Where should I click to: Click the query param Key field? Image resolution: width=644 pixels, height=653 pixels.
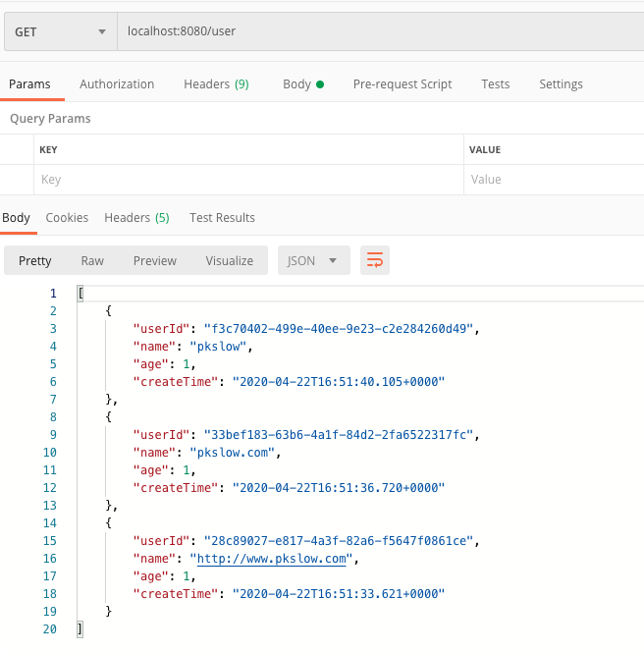coord(245,180)
